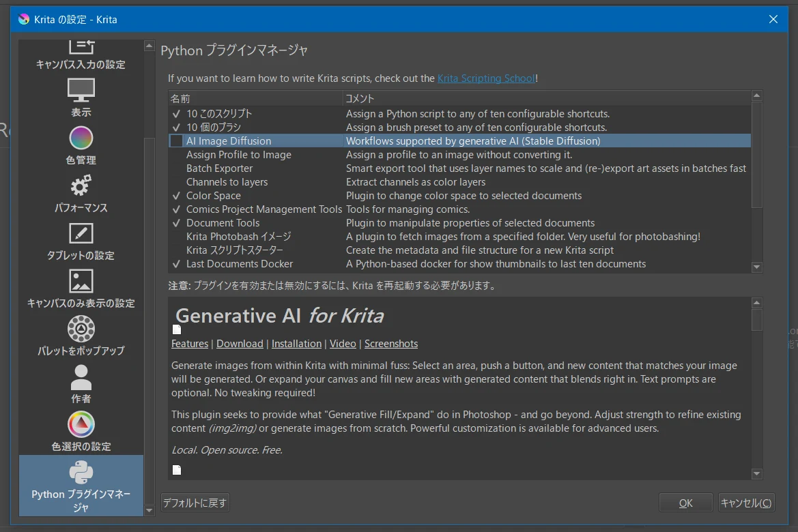
Task: Enable the AI Image Diffusion plugin checkbox
Action: tap(176, 141)
